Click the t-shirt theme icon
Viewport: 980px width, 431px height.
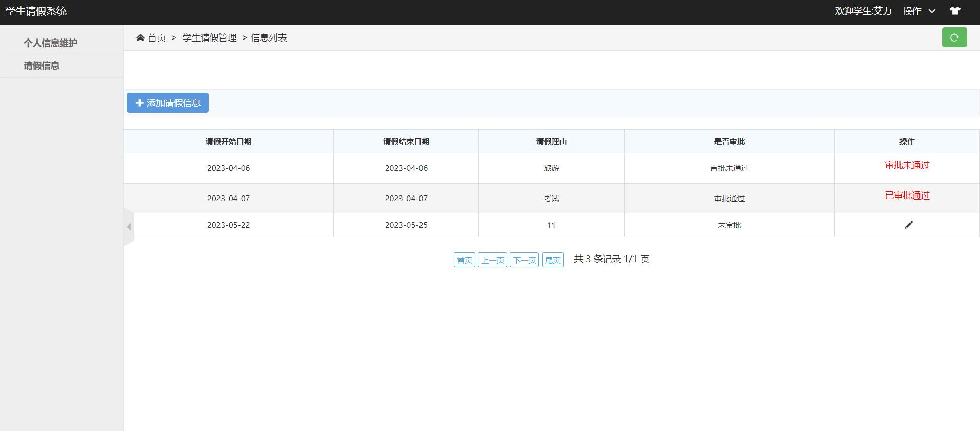point(955,11)
